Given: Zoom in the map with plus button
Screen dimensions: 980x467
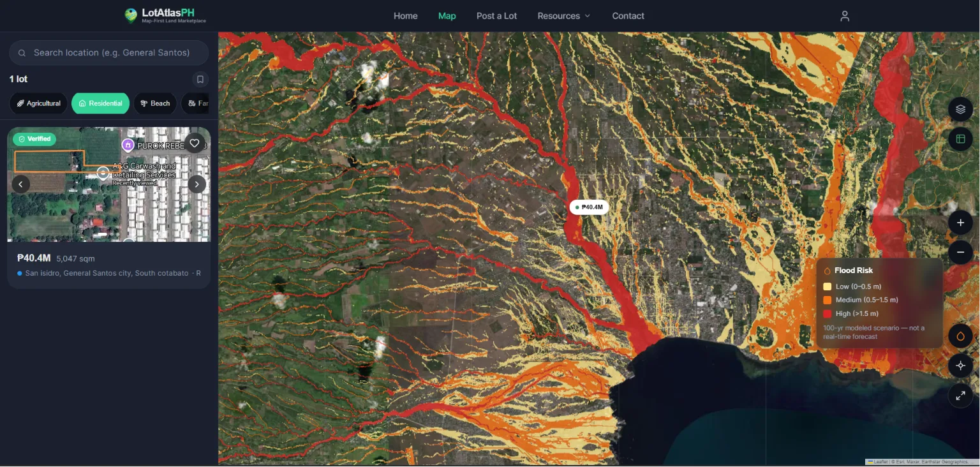Looking at the screenshot, I should pyautogui.click(x=960, y=223).
